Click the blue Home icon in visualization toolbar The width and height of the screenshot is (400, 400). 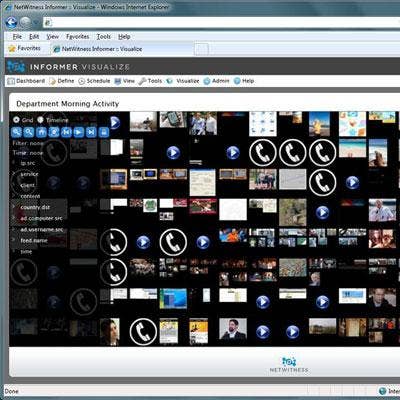41,132
